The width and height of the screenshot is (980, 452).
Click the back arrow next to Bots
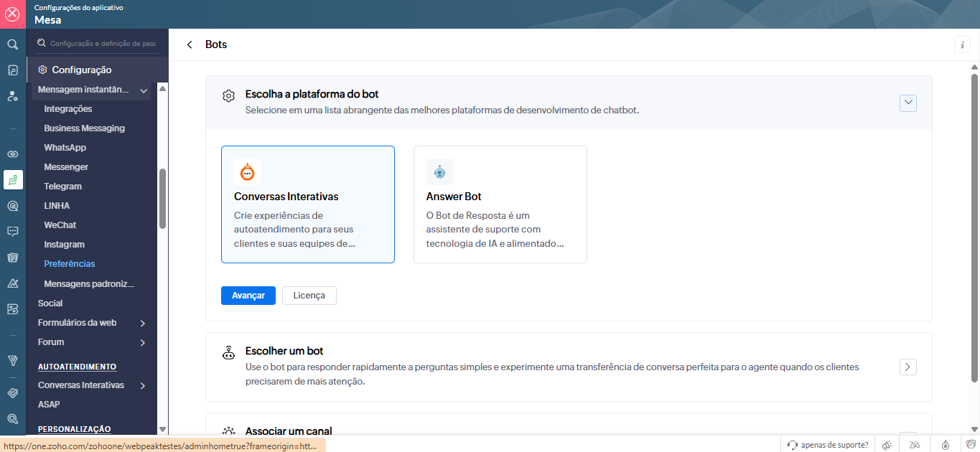(x=190, y=44)
